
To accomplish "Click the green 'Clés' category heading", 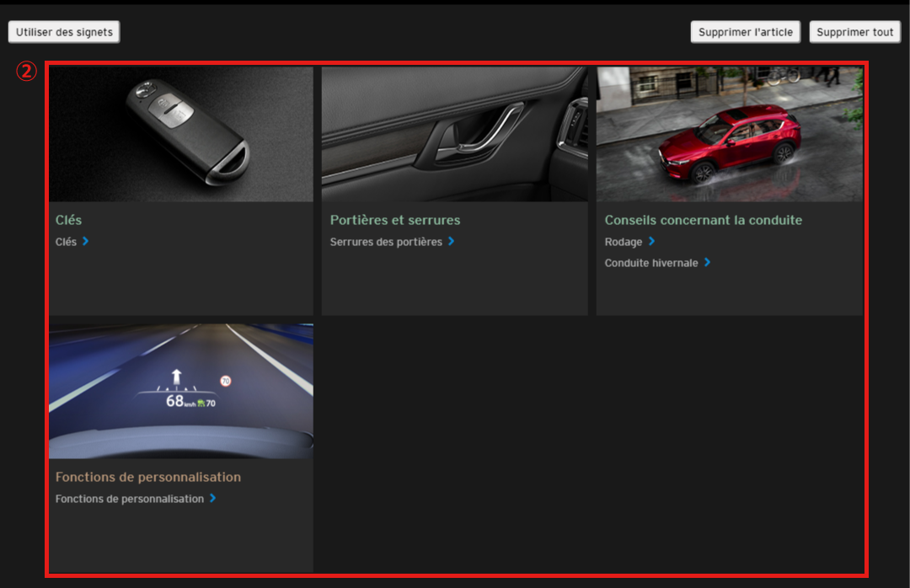I will (x=68, y=220).
